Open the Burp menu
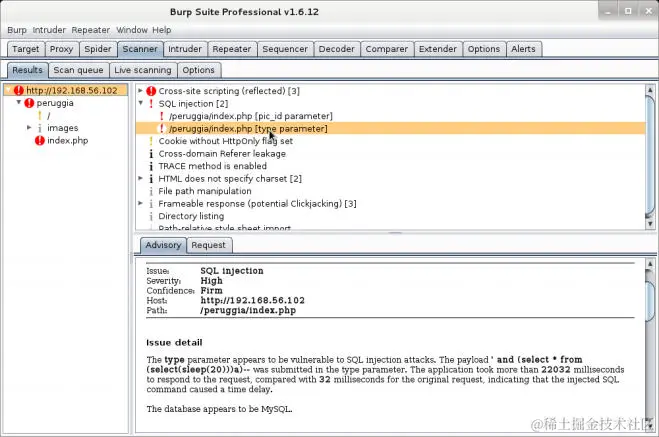 click(17, 30)
